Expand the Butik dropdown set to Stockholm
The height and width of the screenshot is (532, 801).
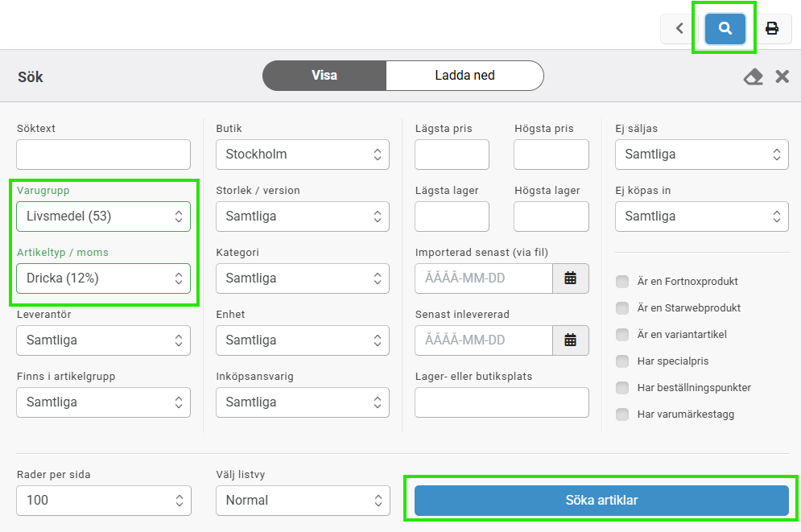pyautogui.click(x=302, y=155)
